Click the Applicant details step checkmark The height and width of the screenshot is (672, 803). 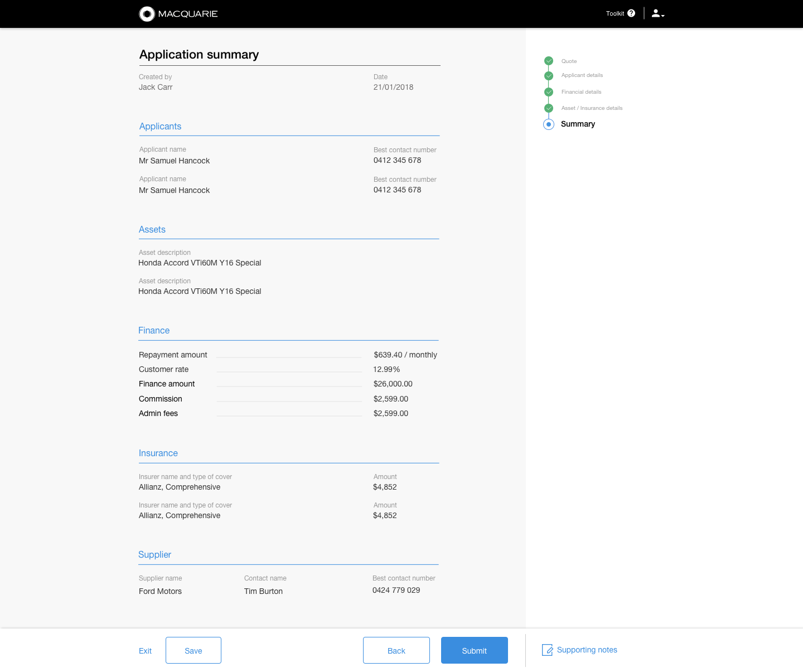click(x=549, y=75)
